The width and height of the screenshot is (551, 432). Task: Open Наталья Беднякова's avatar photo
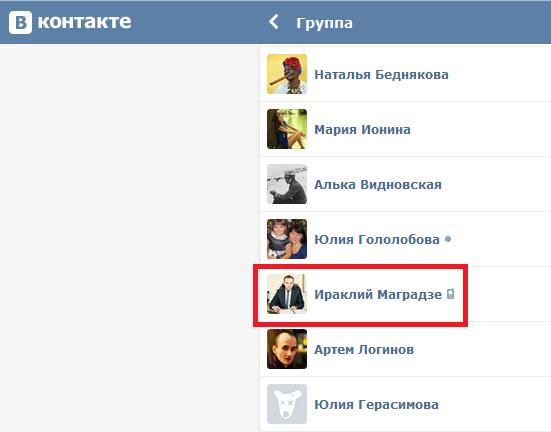click(x=287, y=74)
